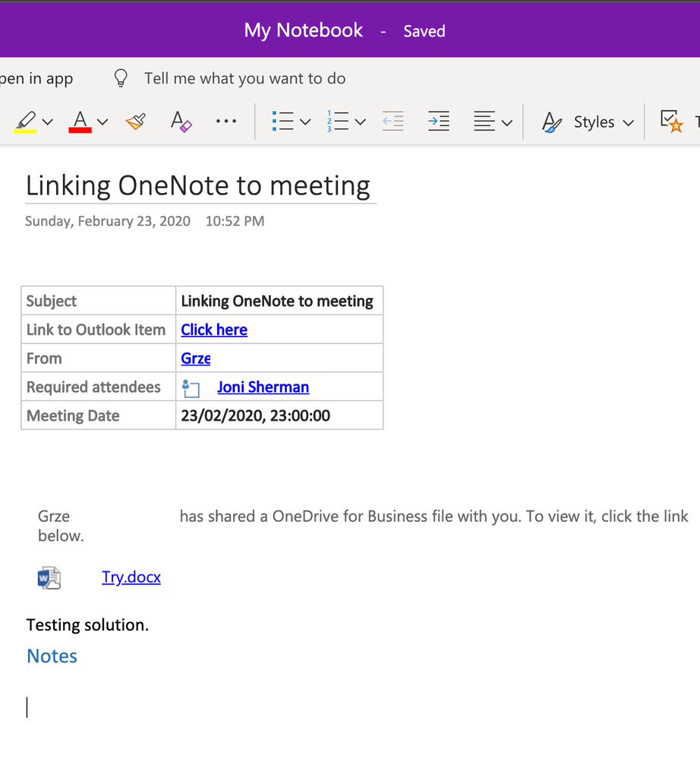This screenshot has height=759, width=700.
Task: Increase the paragraph indent
Action: tap(439, 121)
